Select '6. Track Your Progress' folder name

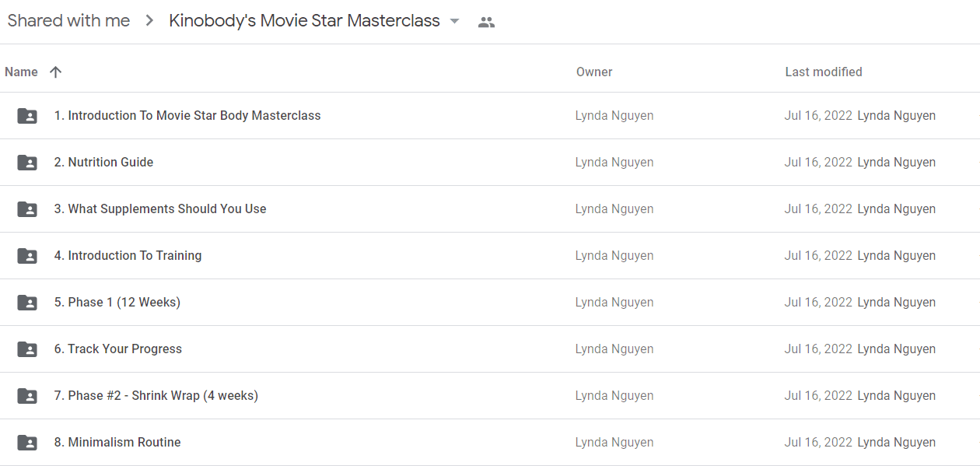[117, 349]
